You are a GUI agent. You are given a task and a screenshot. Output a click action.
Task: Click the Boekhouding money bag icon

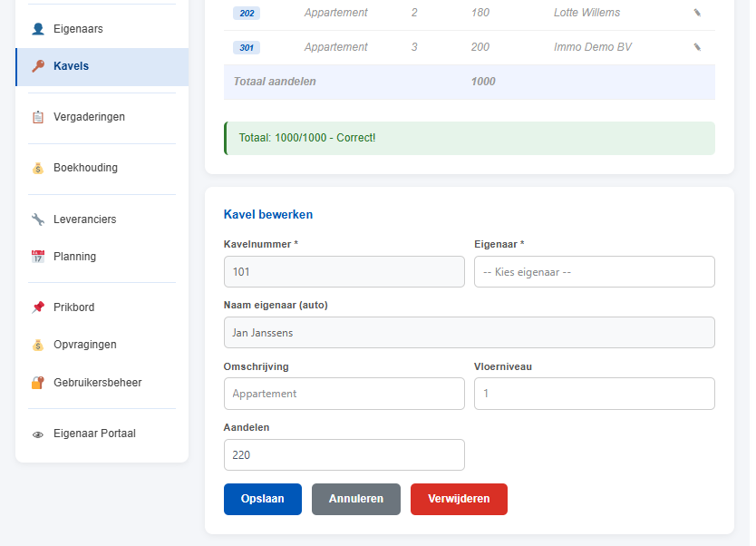point(37,168)
